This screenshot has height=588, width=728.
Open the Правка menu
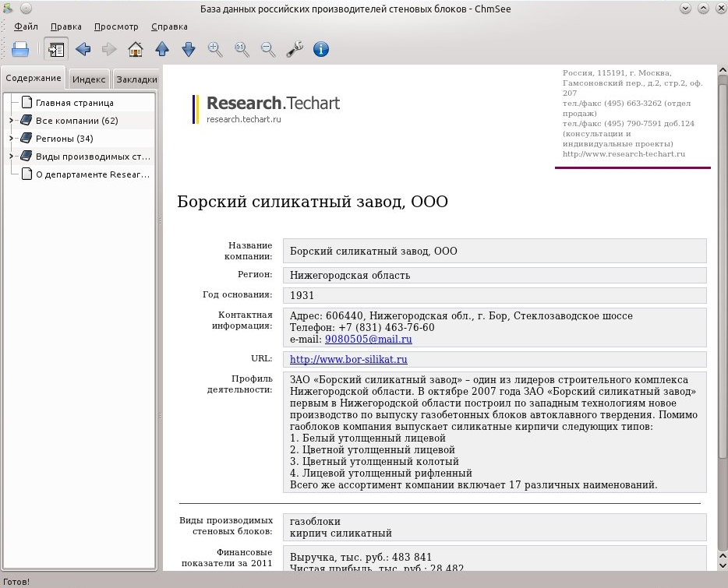[x=66, y=26]
